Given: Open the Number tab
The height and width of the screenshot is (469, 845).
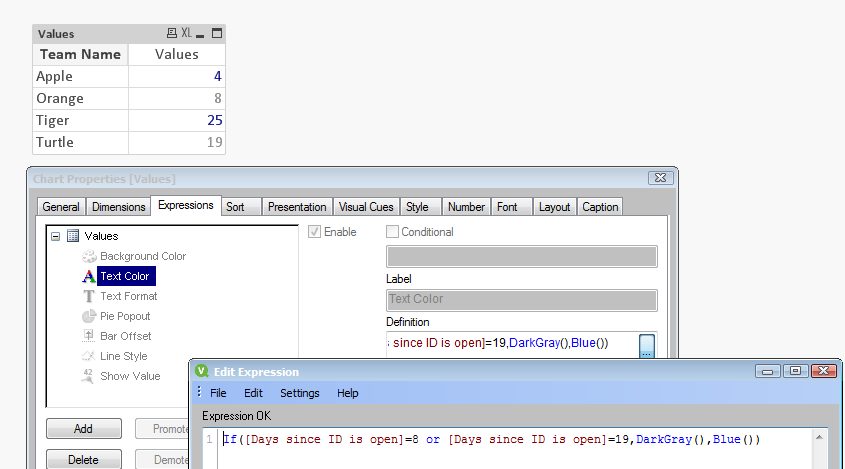Looking at the screenshot, I should pos(466,207).
